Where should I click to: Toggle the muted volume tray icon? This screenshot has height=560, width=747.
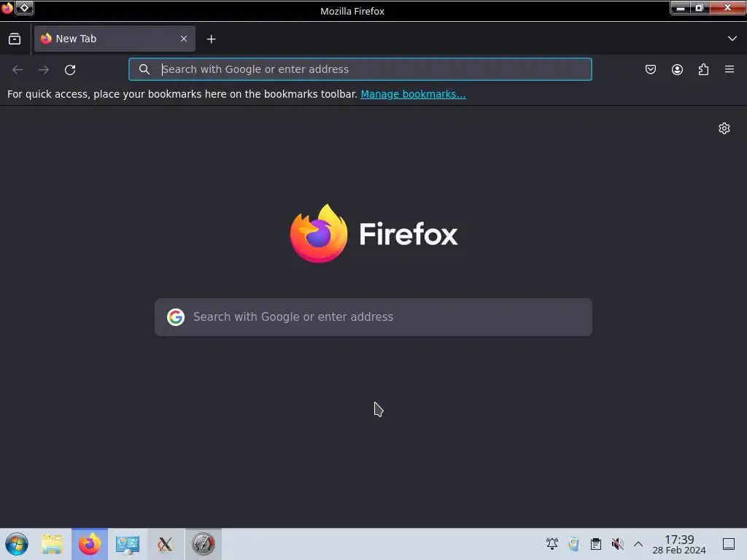(x=617, y=544)
